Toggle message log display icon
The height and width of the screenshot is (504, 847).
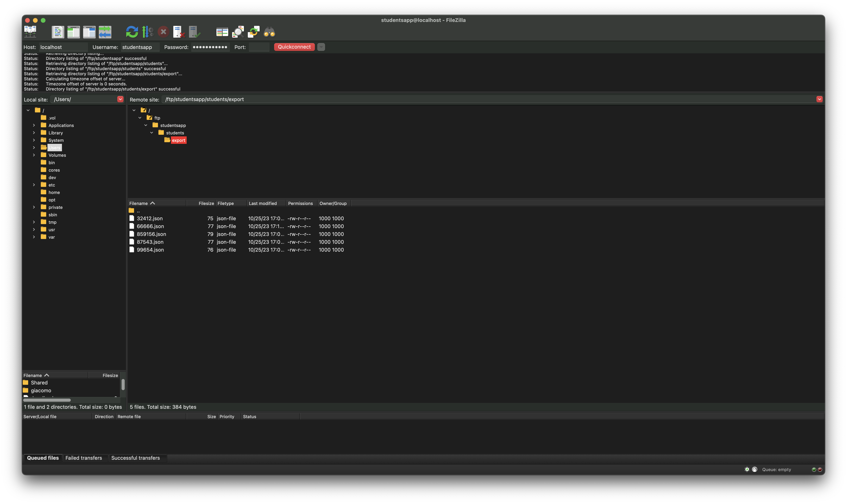pyautogui.click(x=58, y=32)
